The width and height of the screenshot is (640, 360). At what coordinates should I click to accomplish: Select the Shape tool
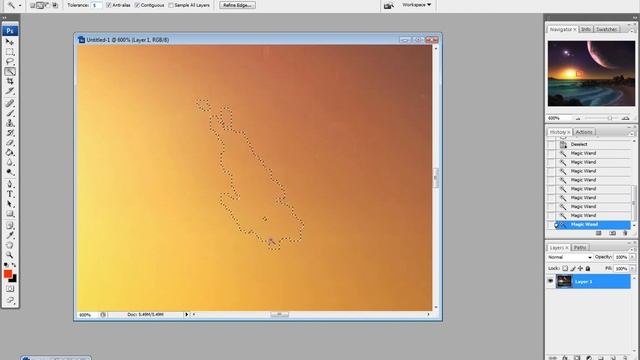pos(10,214)
